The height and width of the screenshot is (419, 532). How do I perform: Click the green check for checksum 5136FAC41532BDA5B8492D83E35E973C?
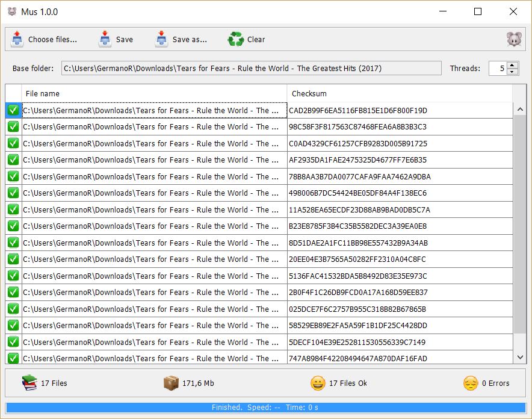13,276
